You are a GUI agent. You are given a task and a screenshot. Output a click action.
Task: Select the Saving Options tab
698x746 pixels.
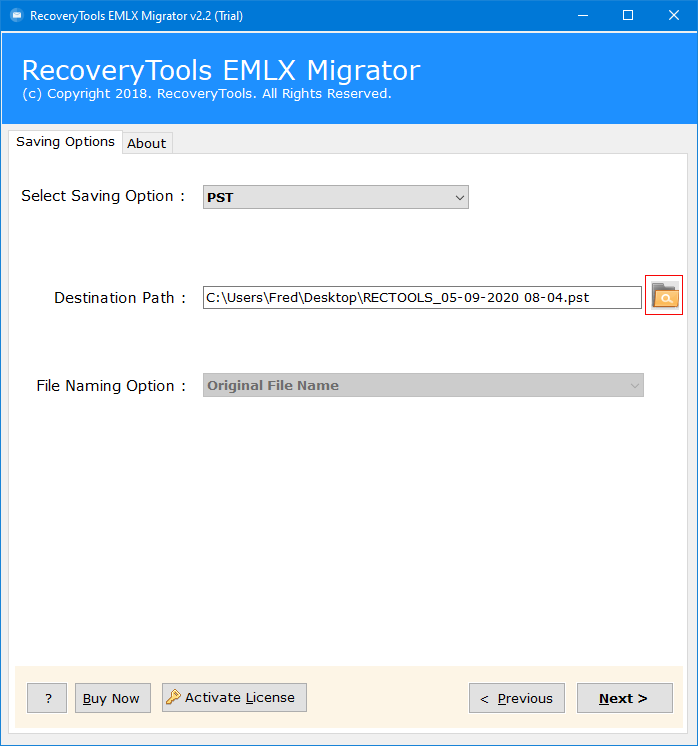click(x=65, y=142)
